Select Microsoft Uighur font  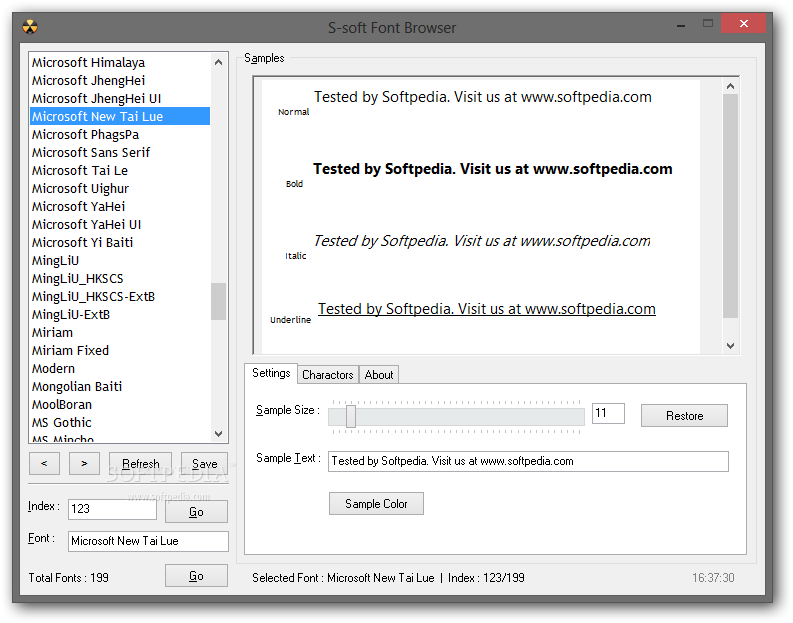(120, 189)
